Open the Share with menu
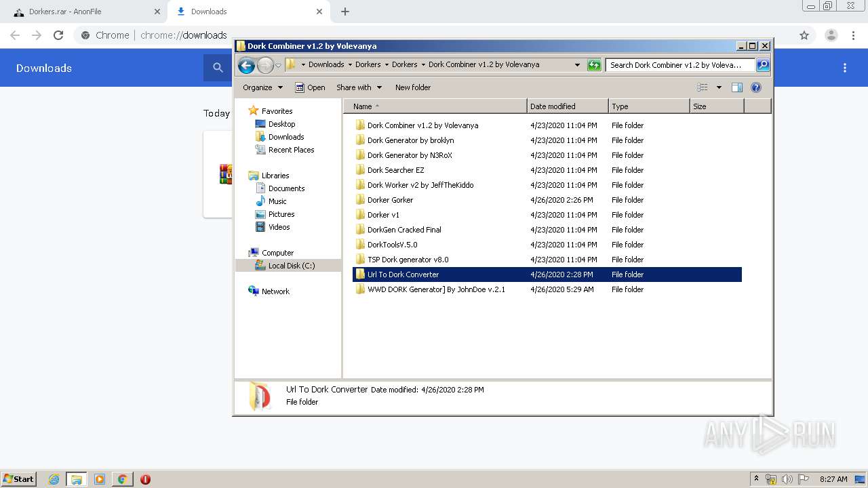 pos(359,87)
